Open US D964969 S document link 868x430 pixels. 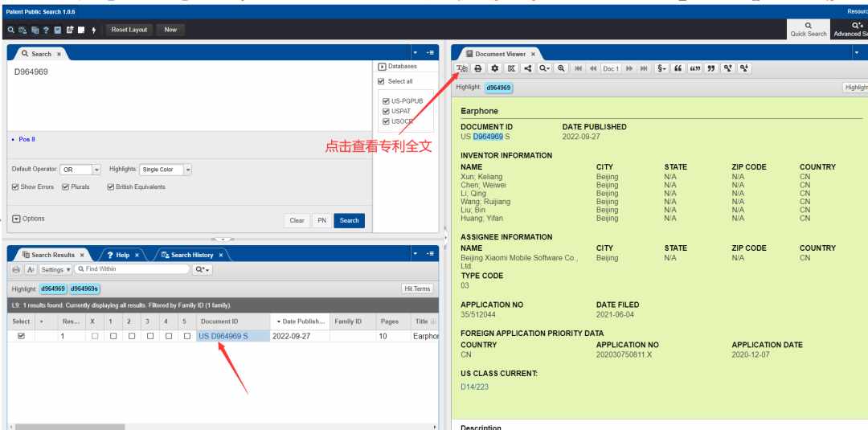[223, 336]
